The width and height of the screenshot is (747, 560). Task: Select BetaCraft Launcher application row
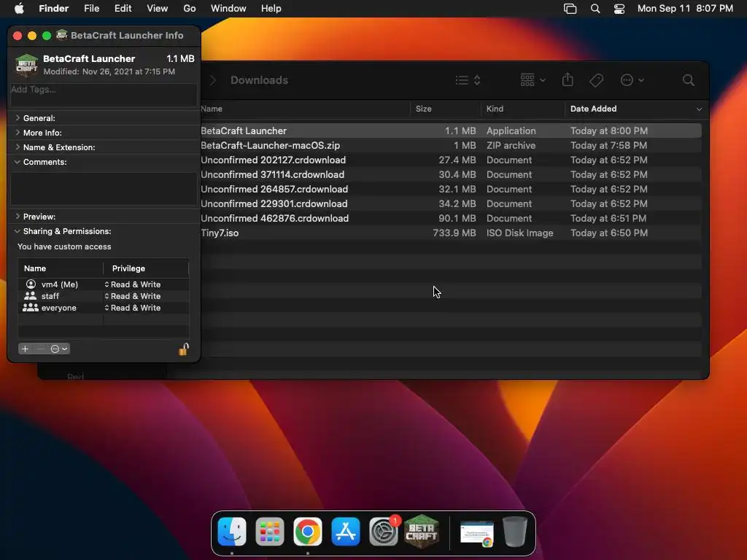coord(451,131)
